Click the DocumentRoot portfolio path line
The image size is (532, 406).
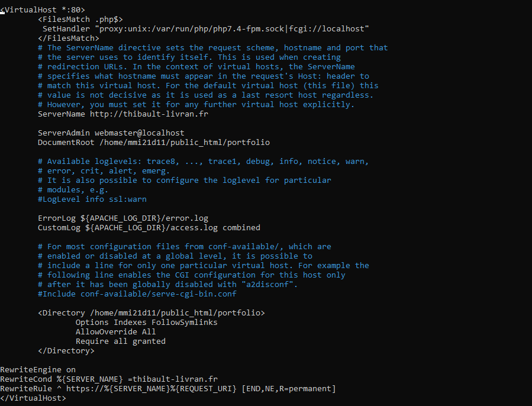[x=154, y=143]
